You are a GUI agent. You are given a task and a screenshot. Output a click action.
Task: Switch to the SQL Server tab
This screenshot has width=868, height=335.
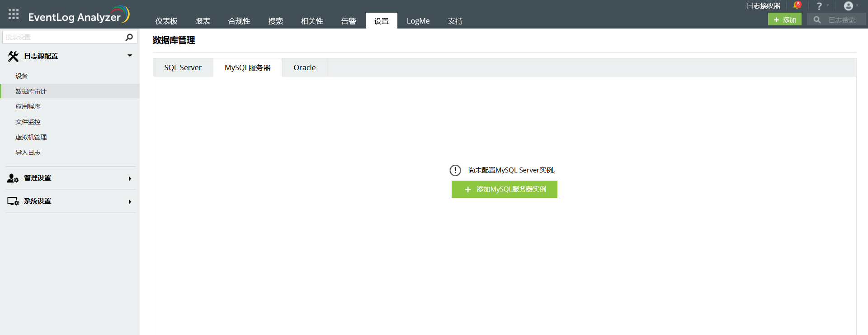coord(183,67)
